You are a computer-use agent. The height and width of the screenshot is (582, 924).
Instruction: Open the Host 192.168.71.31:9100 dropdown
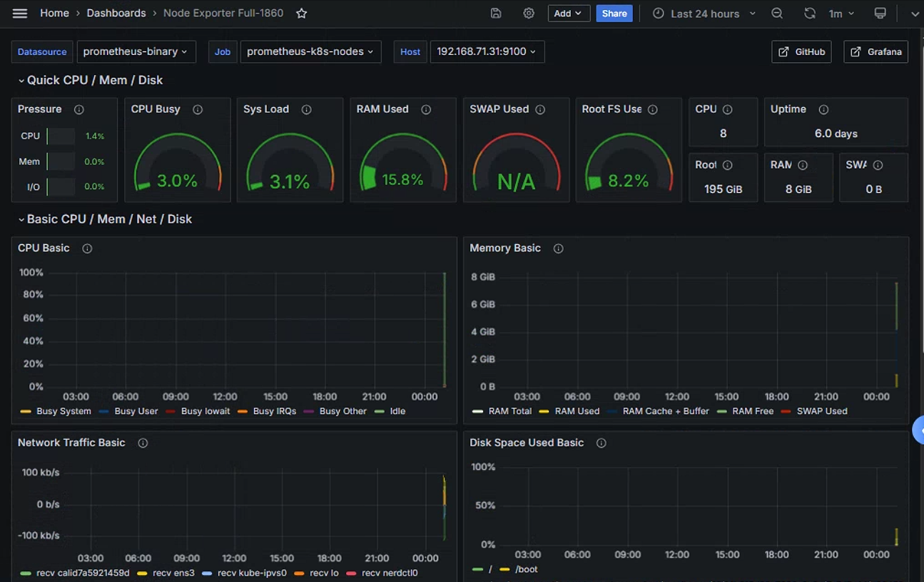point(487,51)
